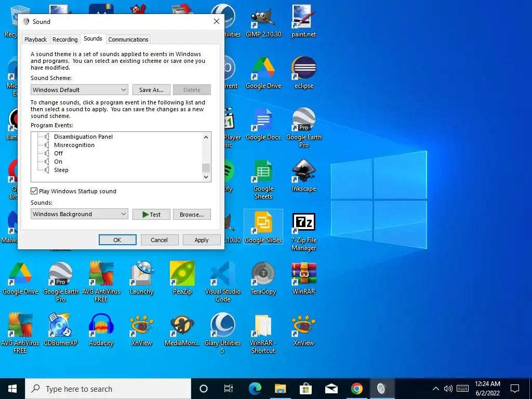Click the Apply button

(202, 240)
